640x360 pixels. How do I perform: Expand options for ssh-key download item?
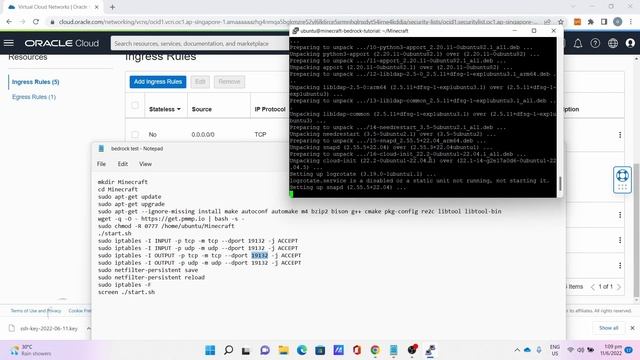point(88,328)
